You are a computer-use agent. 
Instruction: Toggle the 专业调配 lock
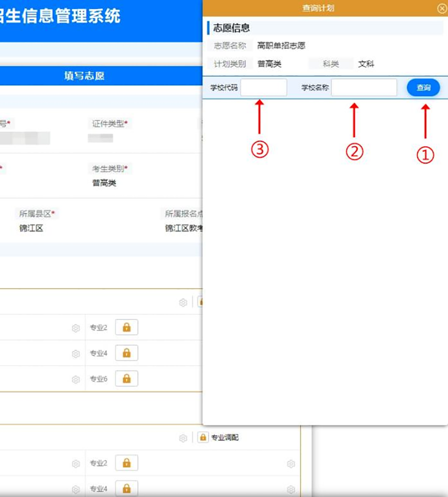[x=202, y=437]
